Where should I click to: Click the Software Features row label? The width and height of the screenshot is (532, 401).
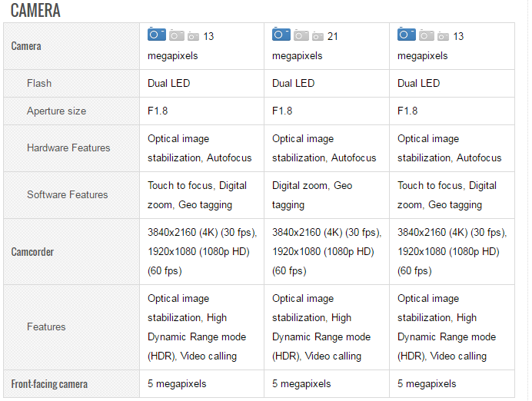[x=67, y=194]
